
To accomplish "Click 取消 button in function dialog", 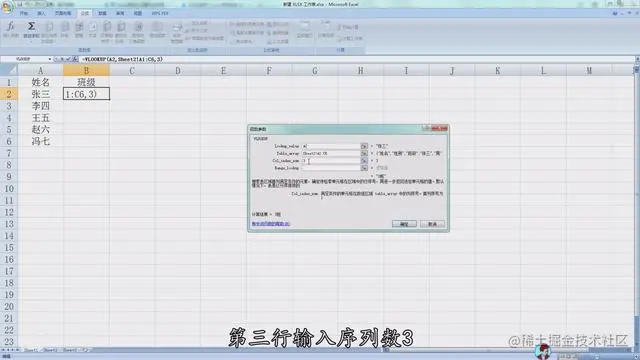I will pyautogui.click(x=432, y=224).
